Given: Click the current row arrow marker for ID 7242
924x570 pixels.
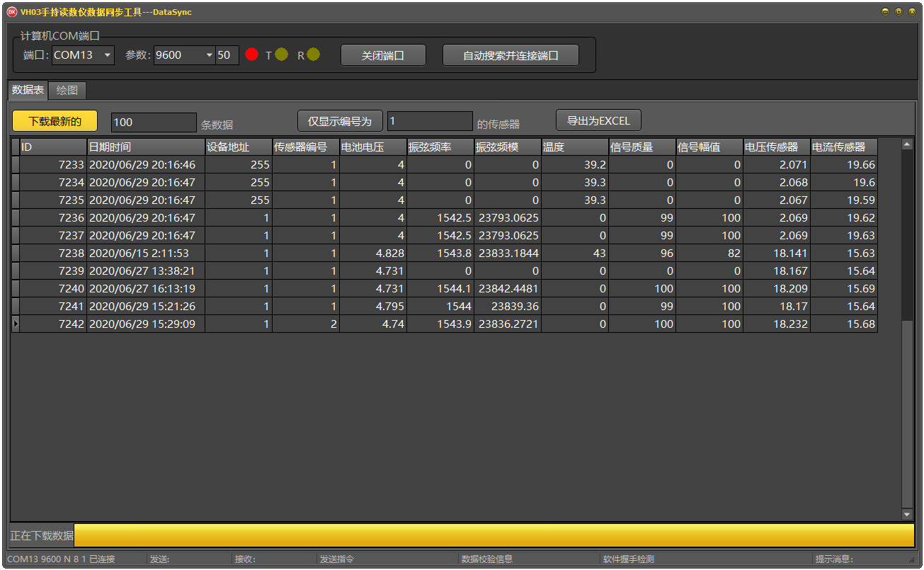Looking at the screenshot, I should [16, 324].
